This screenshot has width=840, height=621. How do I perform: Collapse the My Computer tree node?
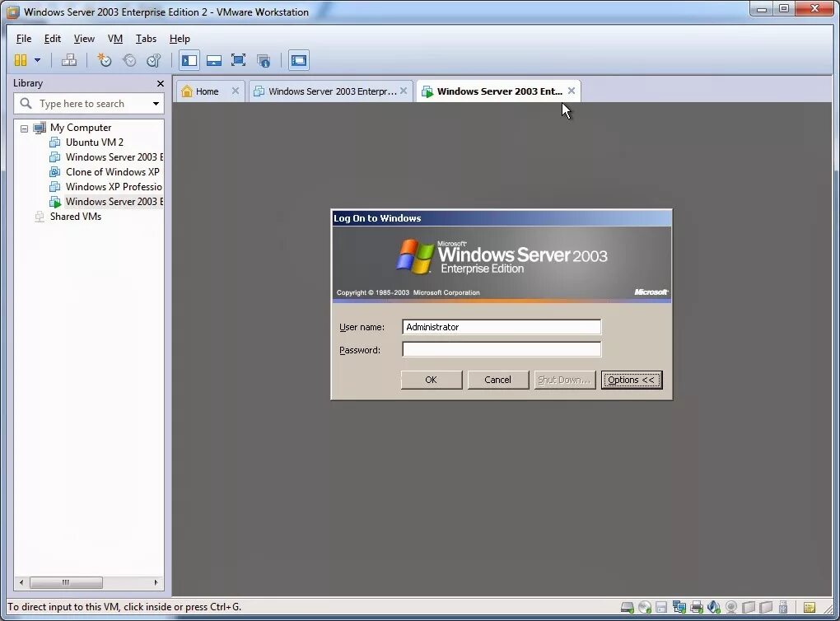point(24,128)
